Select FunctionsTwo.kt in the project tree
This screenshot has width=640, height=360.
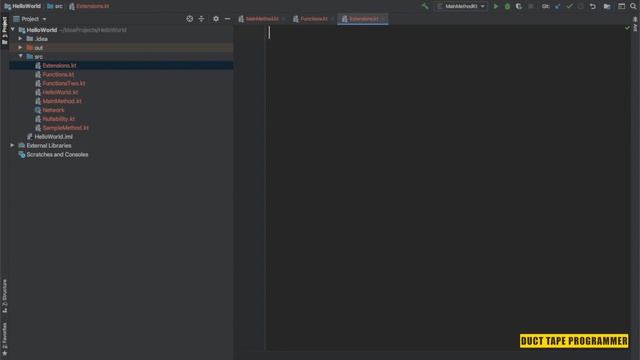64,83
